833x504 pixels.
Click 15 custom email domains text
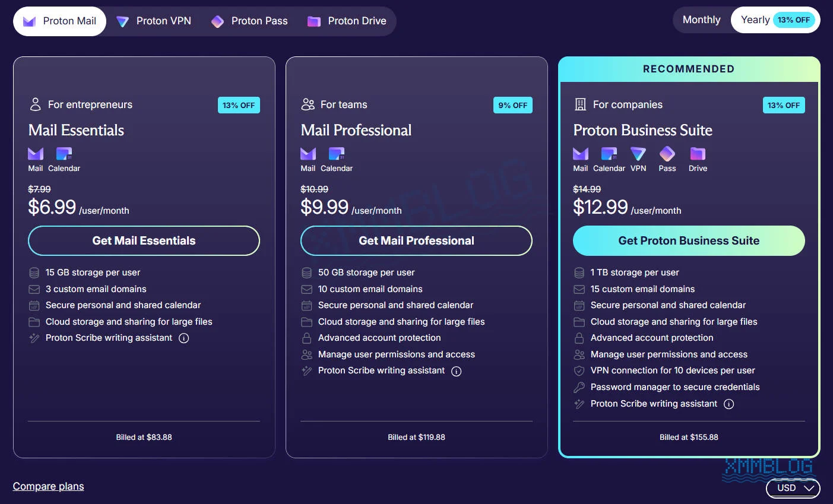coord(642,289)
